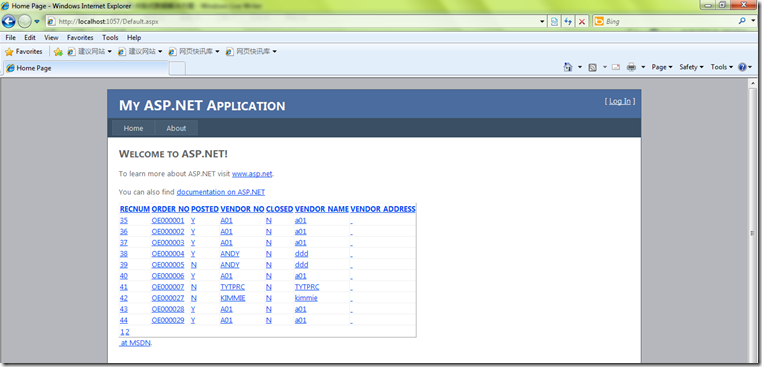Viewport: 762px width, 367px height.
Task: Click vendor name ddd in row 38
Action: click(301, 254)
